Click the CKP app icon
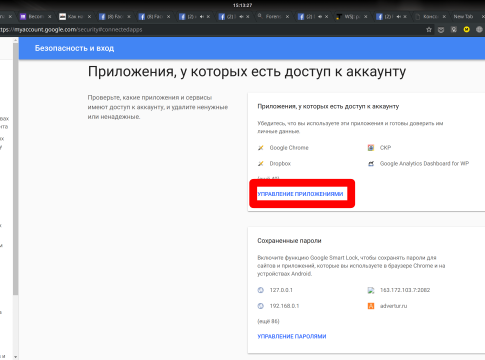The height and width of the screenshot is (360, 485). (x=371, y=148)
